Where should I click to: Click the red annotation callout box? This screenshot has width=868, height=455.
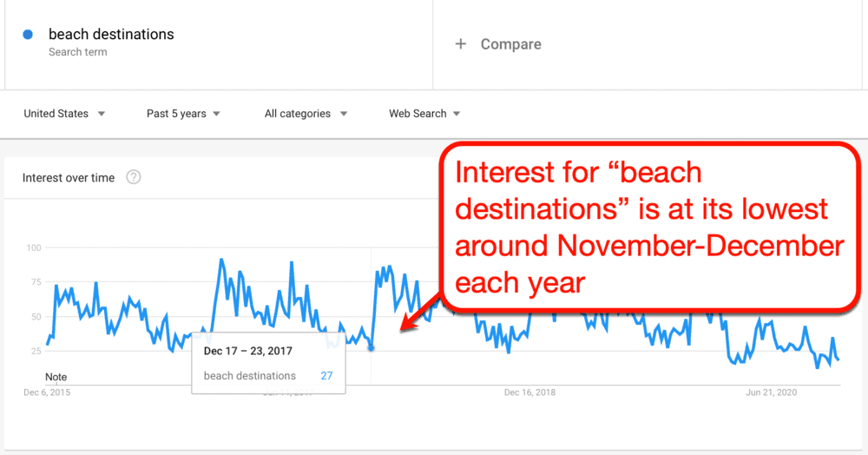pyautogui.click(x=651, y=227)
